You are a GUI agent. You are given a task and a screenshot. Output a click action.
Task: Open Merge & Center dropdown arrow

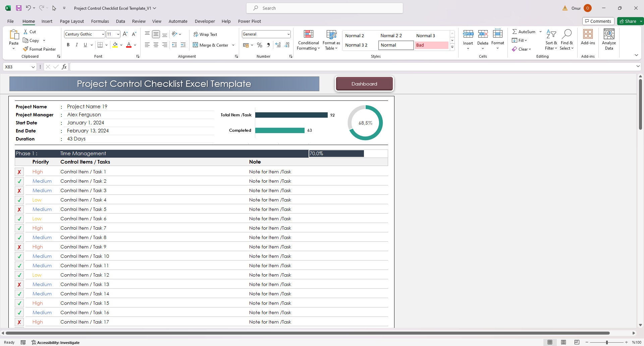233,45
